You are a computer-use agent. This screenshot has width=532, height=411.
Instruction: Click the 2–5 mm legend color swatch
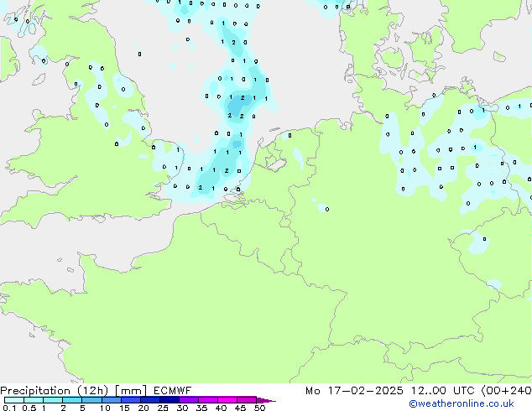point(72,400)
